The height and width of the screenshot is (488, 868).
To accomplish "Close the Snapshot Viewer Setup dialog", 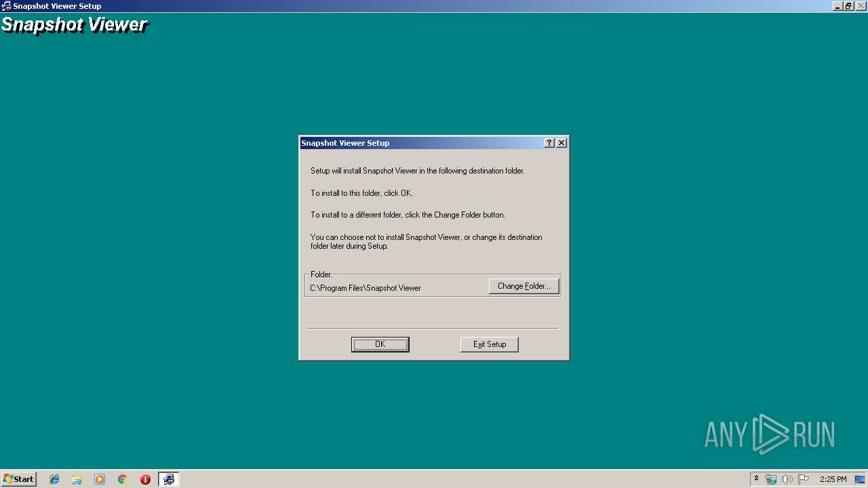I will click(561, 143).
